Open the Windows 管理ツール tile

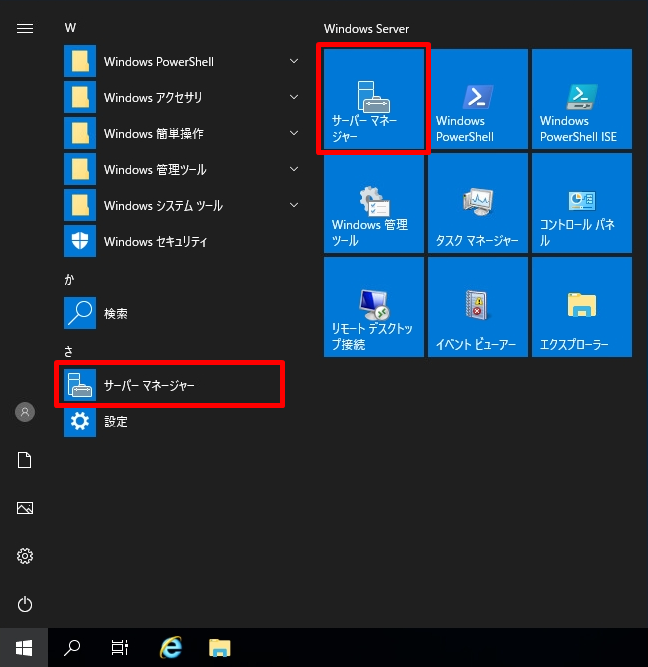pos(374,203)
